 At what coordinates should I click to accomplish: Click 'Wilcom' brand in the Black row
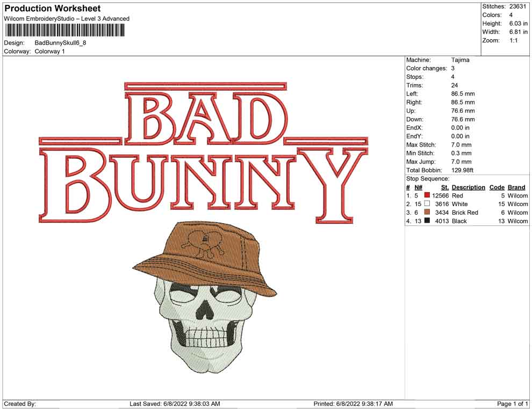click(517, 221)
